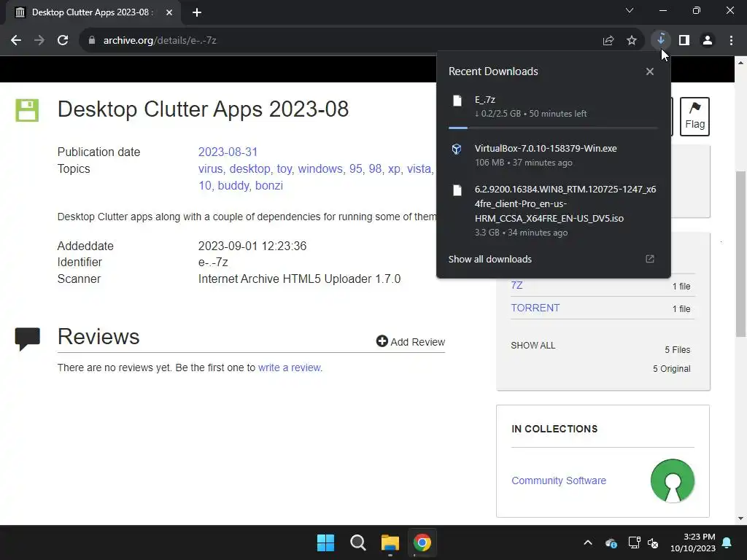Close the Recent Downloads popup
The image size is (747, 560).
click(x=650, y=71)
